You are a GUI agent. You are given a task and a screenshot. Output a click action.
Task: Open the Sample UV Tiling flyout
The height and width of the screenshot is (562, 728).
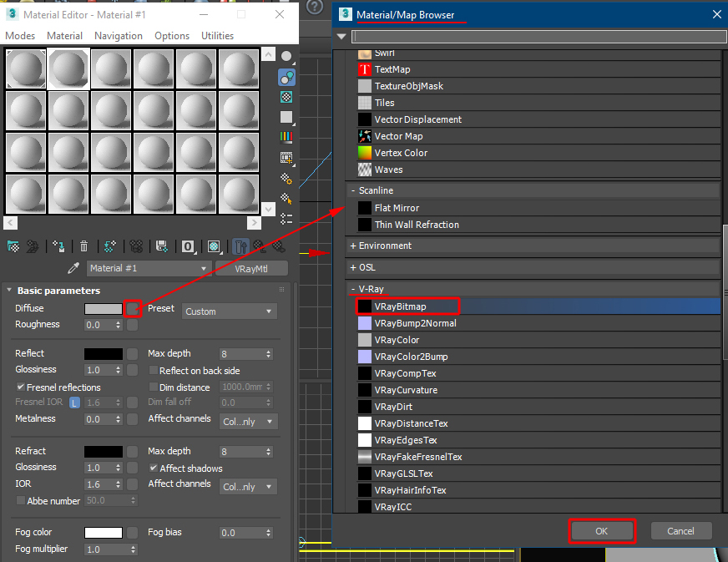[x=287, y=118]
